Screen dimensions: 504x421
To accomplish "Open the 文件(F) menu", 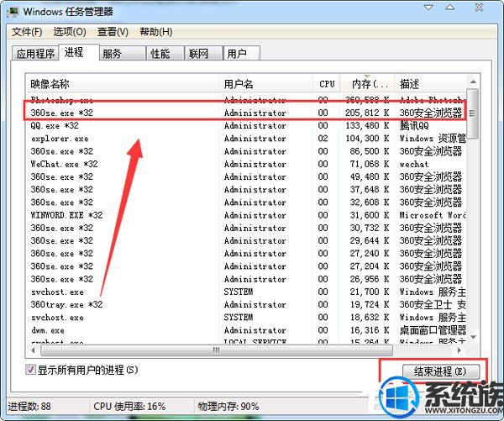I will (x=27, y=32).
